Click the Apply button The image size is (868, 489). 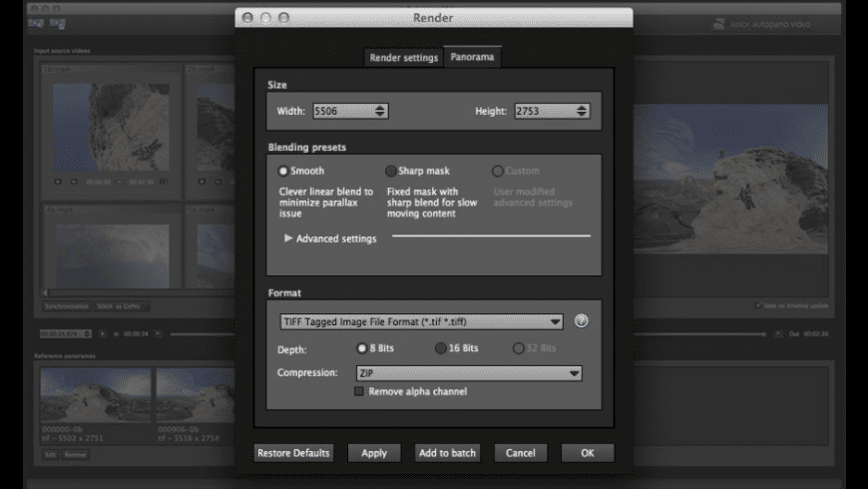374,453
